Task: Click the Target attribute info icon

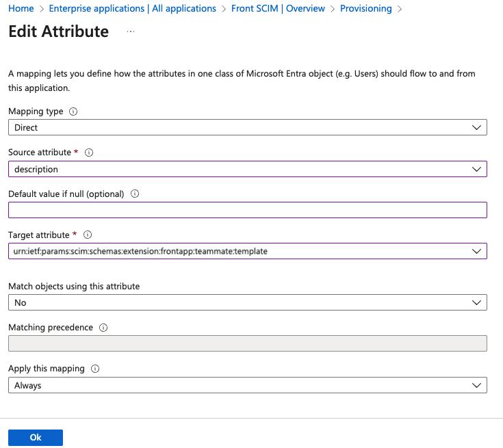Action: [88, 235]
